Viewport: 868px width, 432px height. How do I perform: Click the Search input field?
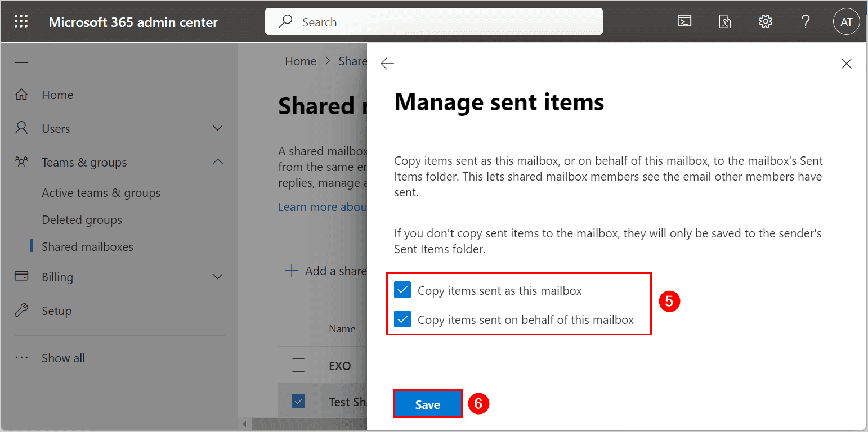click(x=433, y=22)
